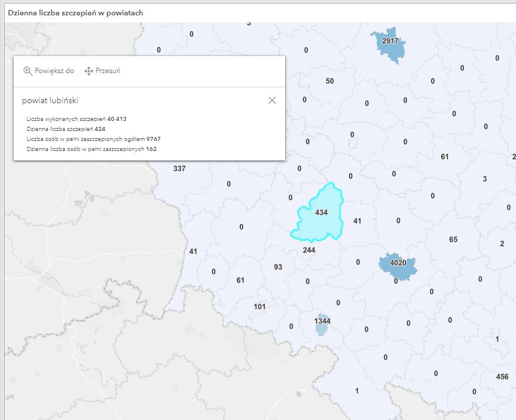
Task: Click the highlighted region labeled 434
Action: [319, 219]
